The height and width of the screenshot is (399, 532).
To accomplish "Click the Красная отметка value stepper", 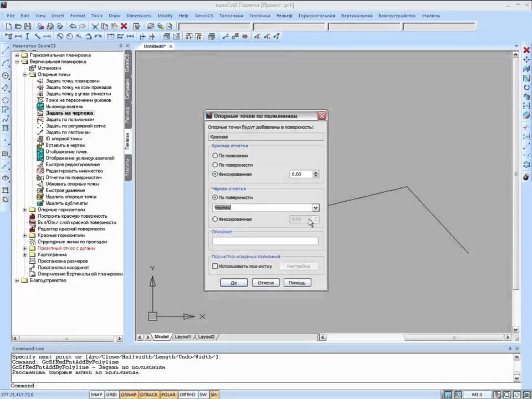I will 316,174.
